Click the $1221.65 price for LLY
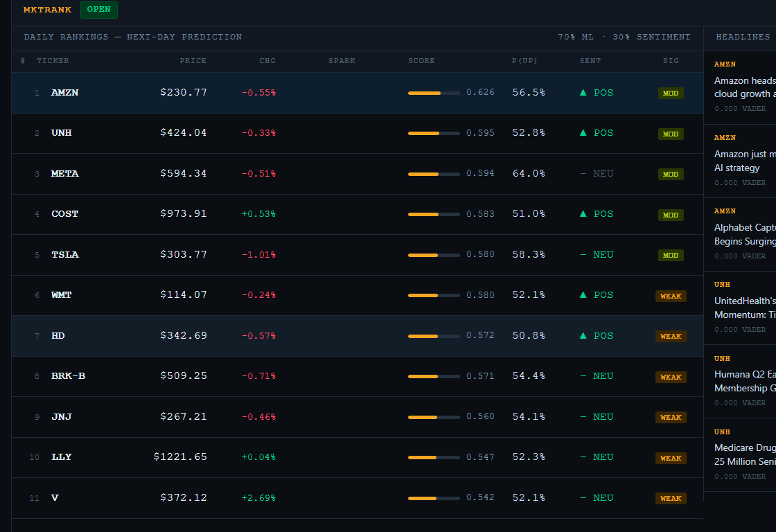Screen dimensions: 776x532 click(180, 456)
